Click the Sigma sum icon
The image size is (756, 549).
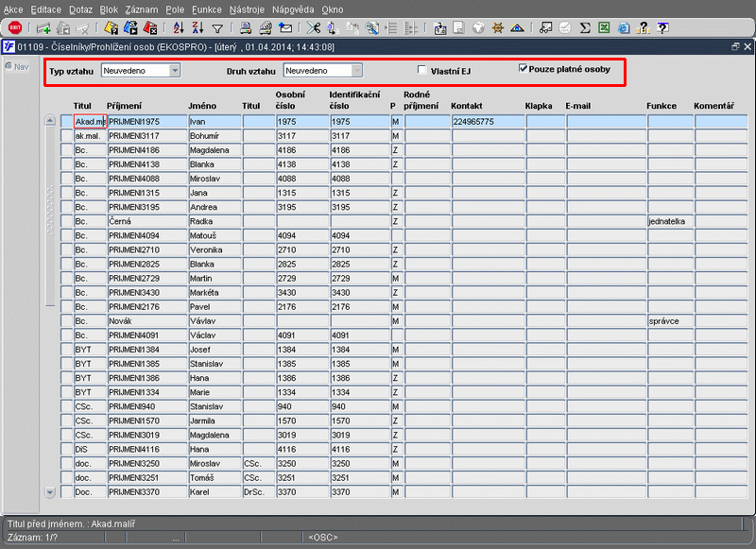coord(585,28)
